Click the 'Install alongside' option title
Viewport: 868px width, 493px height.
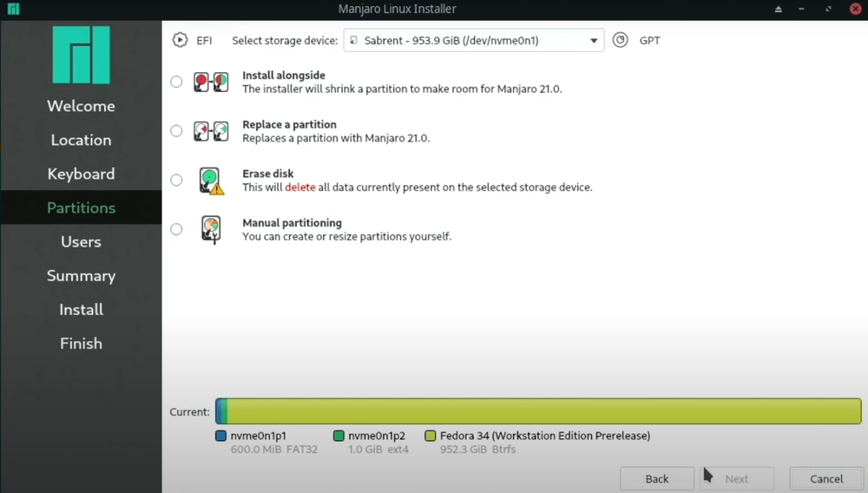coord(284,76)
